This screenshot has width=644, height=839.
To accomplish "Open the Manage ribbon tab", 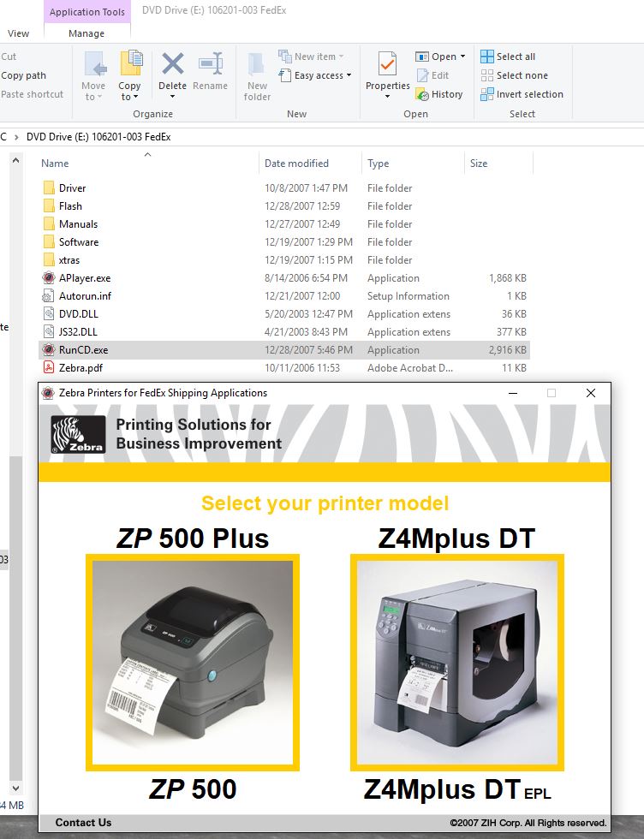I will click(86, 33).
